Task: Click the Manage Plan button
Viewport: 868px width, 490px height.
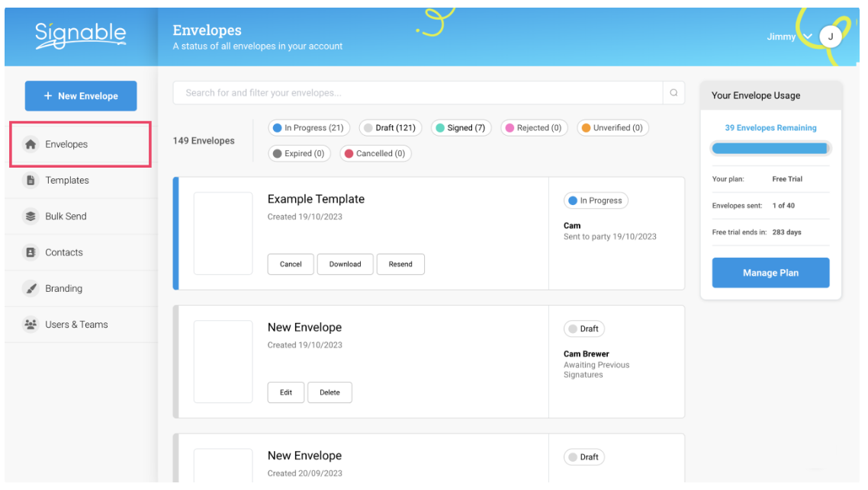Action: click(x=770, y=273)
